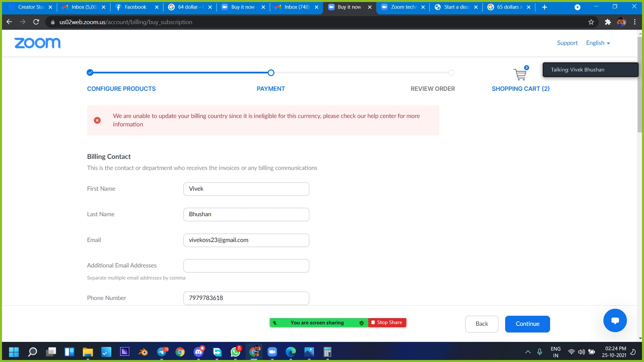
Task: Expand the English language dropdown
Action: 598,43
